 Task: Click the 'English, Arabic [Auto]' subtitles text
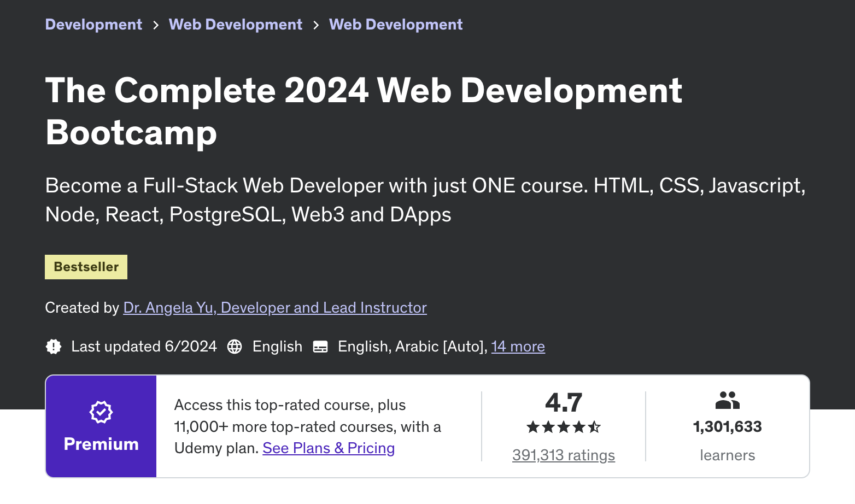413,347
